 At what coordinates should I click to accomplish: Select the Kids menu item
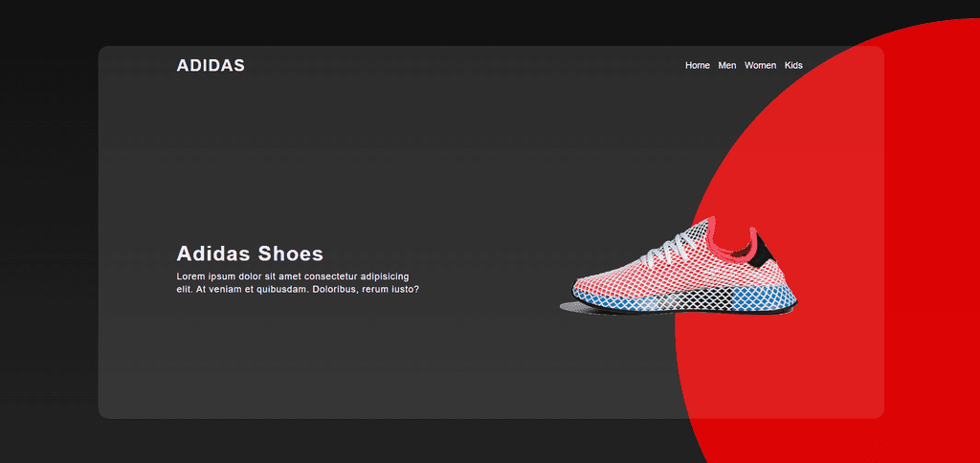tap(793, 66)
